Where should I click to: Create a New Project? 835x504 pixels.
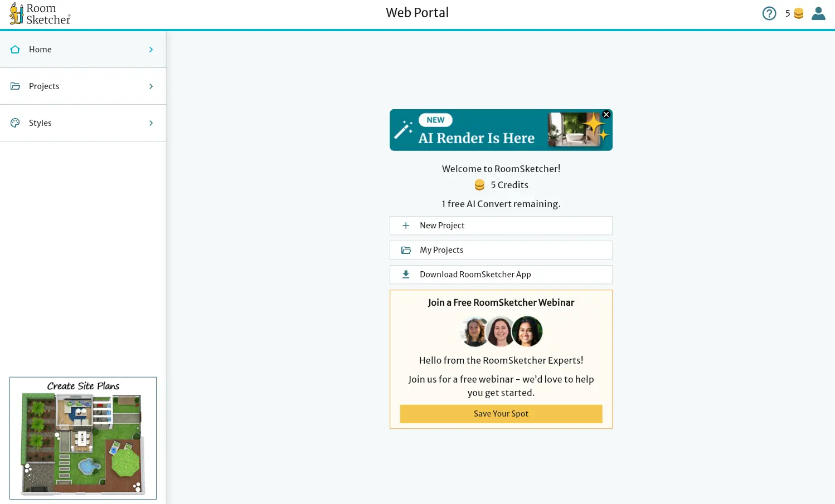(x=501, y=226)
